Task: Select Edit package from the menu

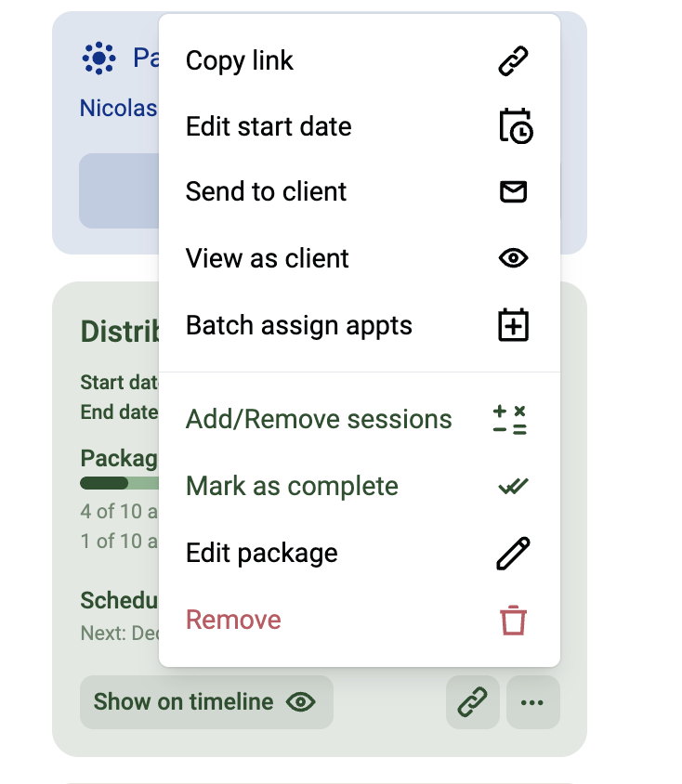Action: coord(359,553)
